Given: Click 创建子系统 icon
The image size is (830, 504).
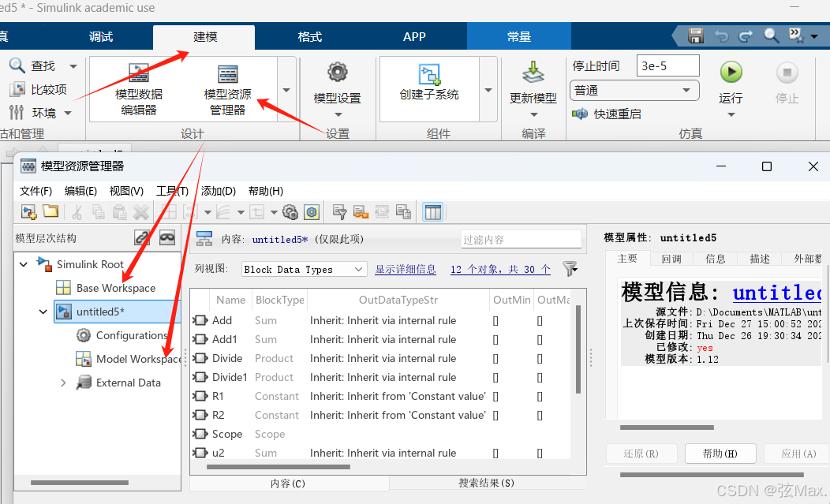Looking at the screenshot, I should pos(429,75).
